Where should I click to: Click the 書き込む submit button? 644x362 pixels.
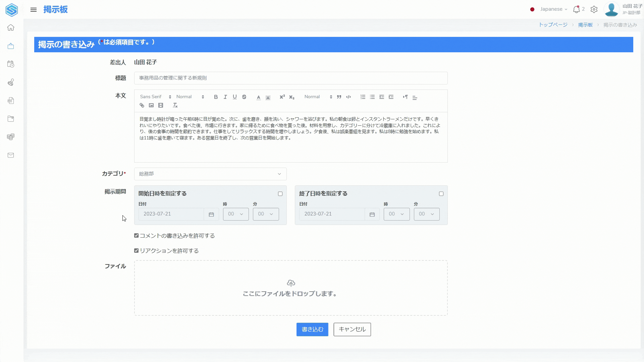click(312, 329)
